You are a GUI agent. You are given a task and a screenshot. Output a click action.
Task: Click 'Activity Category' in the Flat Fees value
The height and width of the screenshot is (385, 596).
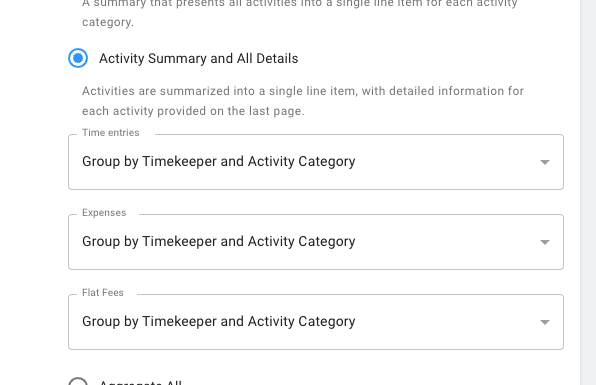tap(302, 322)
